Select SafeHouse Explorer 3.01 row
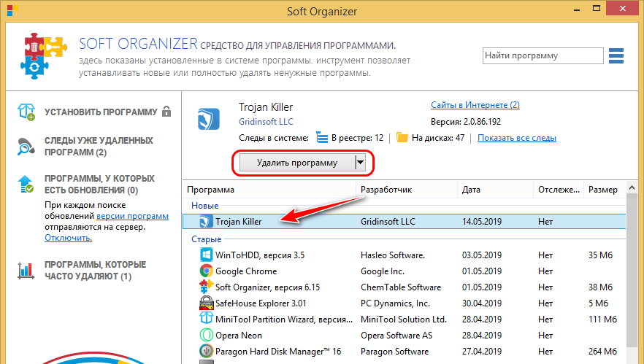The width and height of the screenshot is (644, 364). point(405,303)
